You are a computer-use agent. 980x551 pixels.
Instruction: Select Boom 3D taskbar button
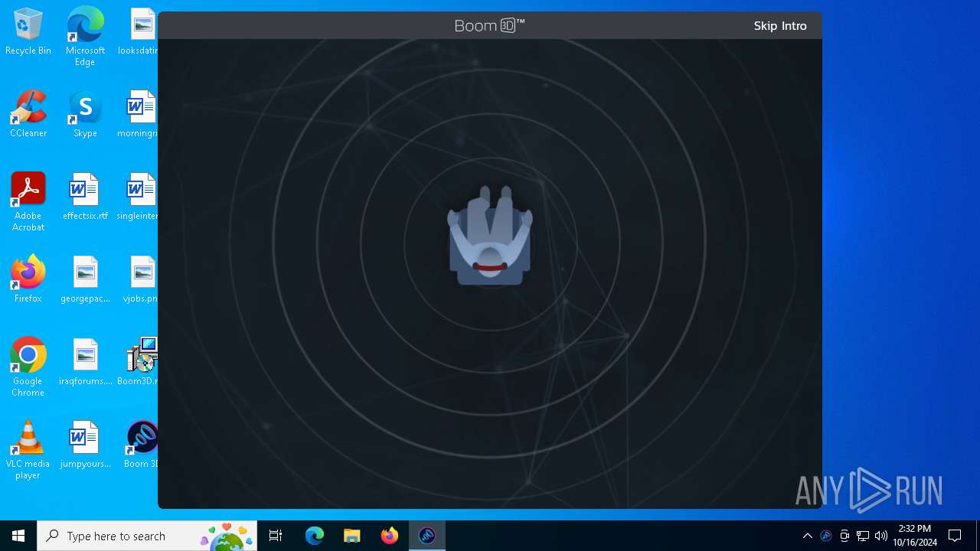(x=427, y=536)
